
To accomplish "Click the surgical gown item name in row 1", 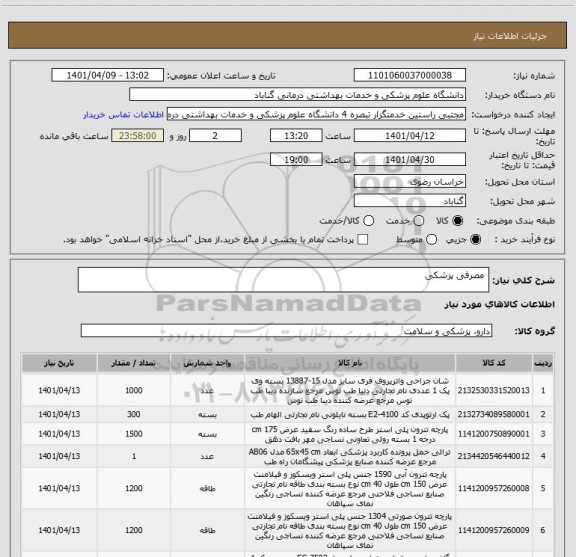I will point(350,391).
